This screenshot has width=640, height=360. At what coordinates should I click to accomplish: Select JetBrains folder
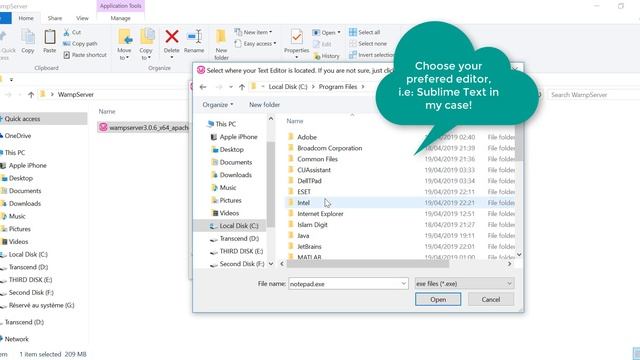(x=309, y=247)
